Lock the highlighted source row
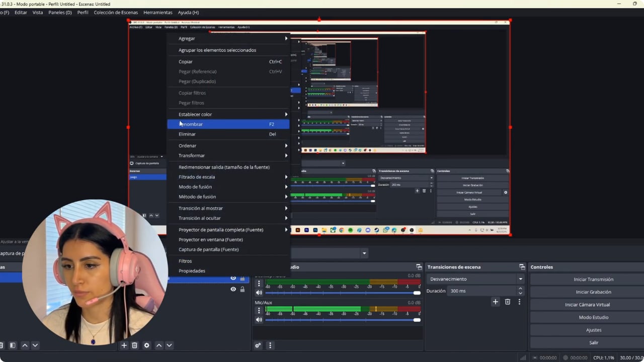This screenshot has width=644, height=362. click(243, 278)
